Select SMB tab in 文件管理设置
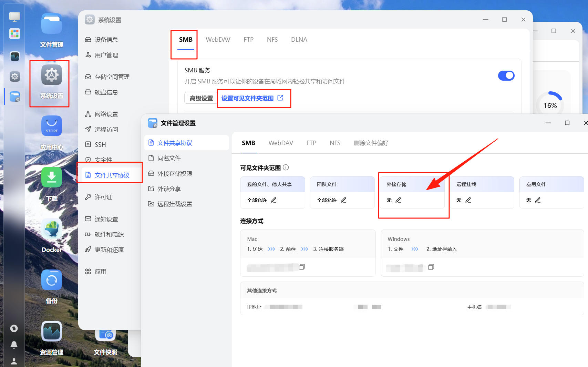 (x=248, y=143)
